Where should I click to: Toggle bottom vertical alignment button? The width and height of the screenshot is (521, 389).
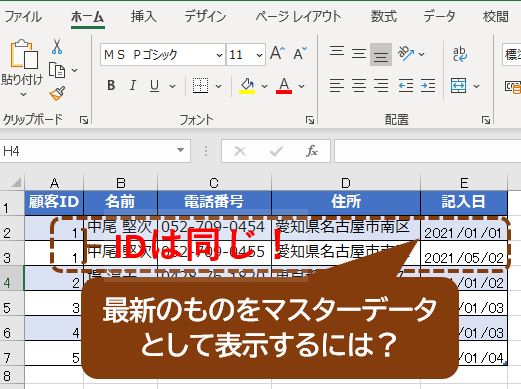coord(381,54)
